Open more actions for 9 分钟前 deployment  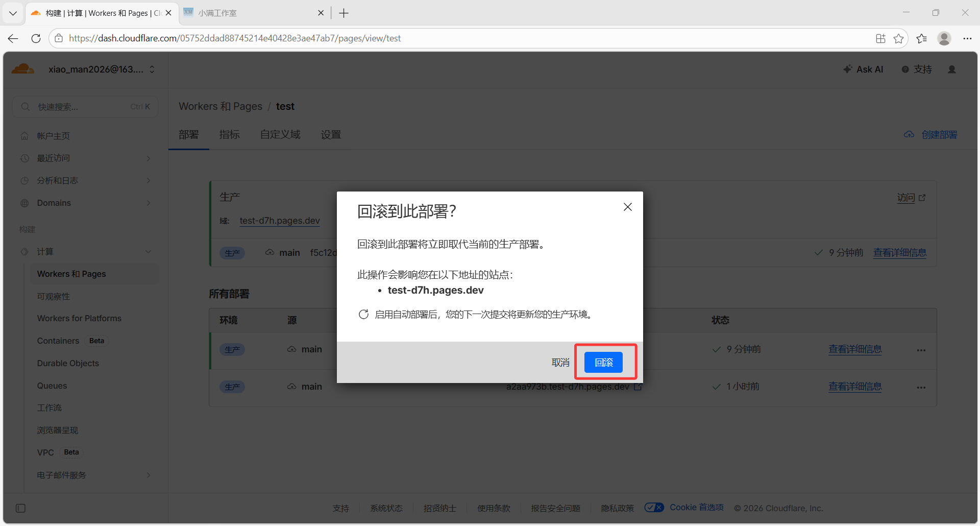(x=921, y=350)
